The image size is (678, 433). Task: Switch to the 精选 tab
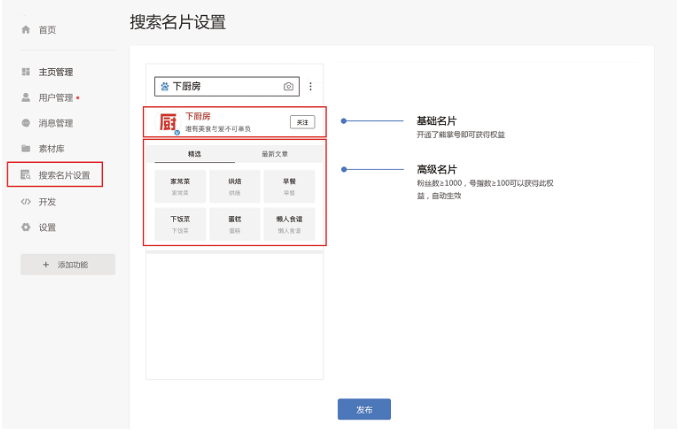coord(195,154)
